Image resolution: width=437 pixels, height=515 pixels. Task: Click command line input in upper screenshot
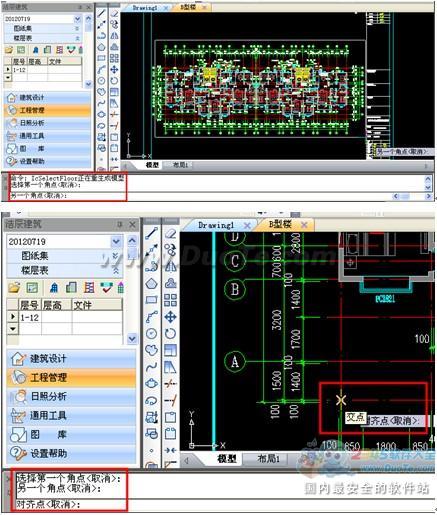coord(200,196)
